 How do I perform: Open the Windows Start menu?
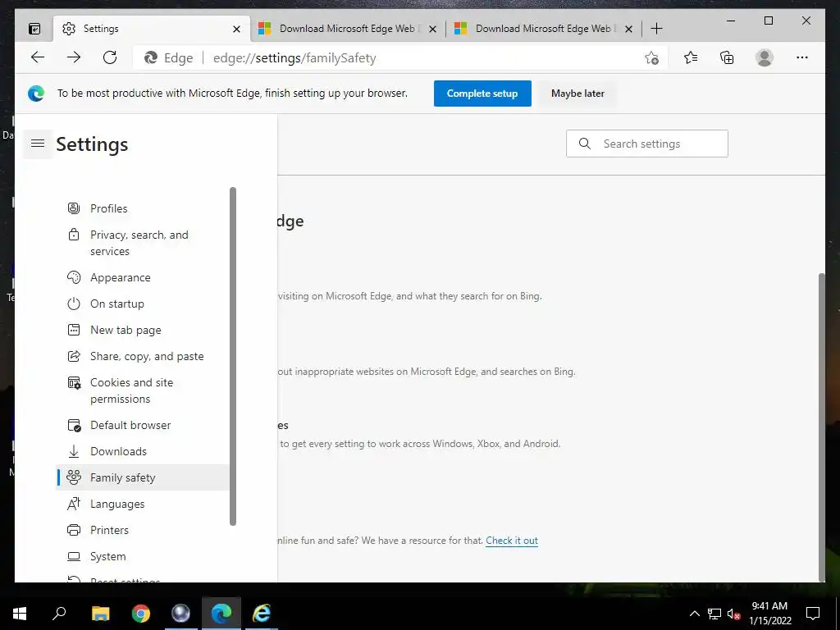click(x=20, y=614)
